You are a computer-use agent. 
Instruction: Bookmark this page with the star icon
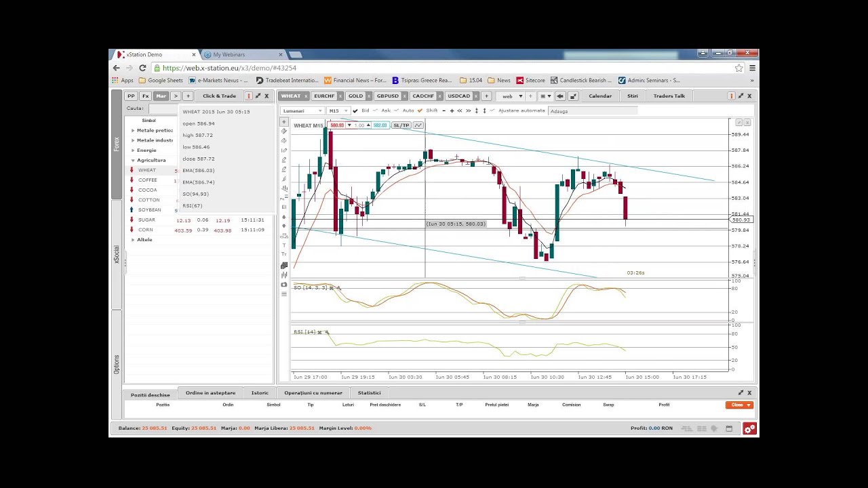click(739, 68)
